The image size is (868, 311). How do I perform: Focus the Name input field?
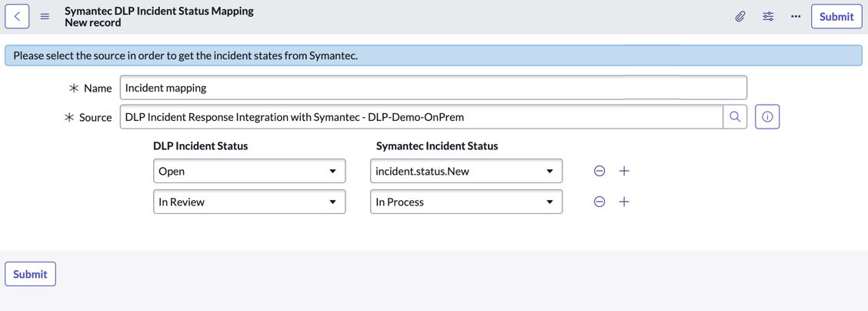pyautogui.click(x=433, y=88)
